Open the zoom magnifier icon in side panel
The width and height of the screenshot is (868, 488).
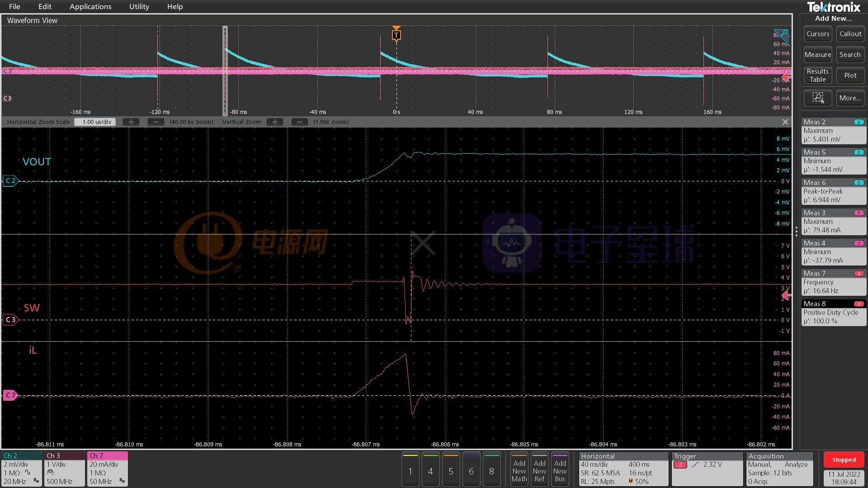coord(817,98)
